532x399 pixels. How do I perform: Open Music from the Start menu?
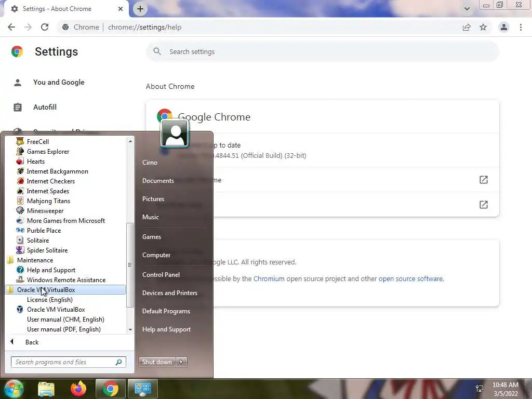tap(151, 217)
